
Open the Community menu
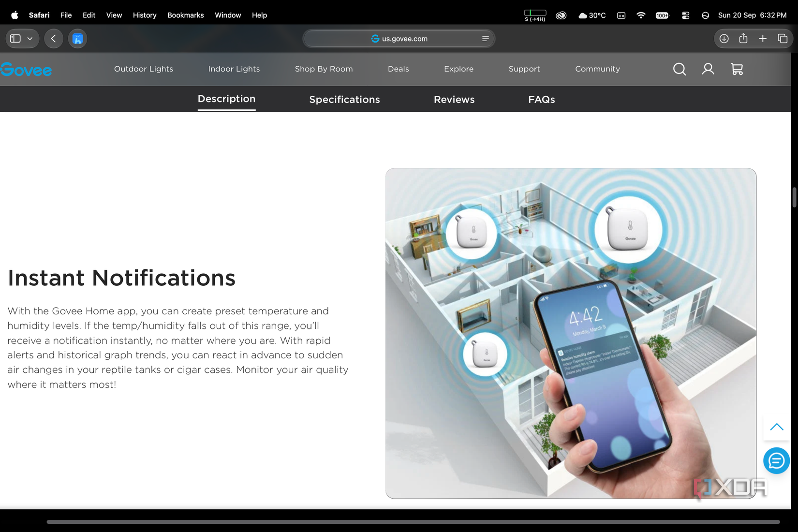coord(598,69)
